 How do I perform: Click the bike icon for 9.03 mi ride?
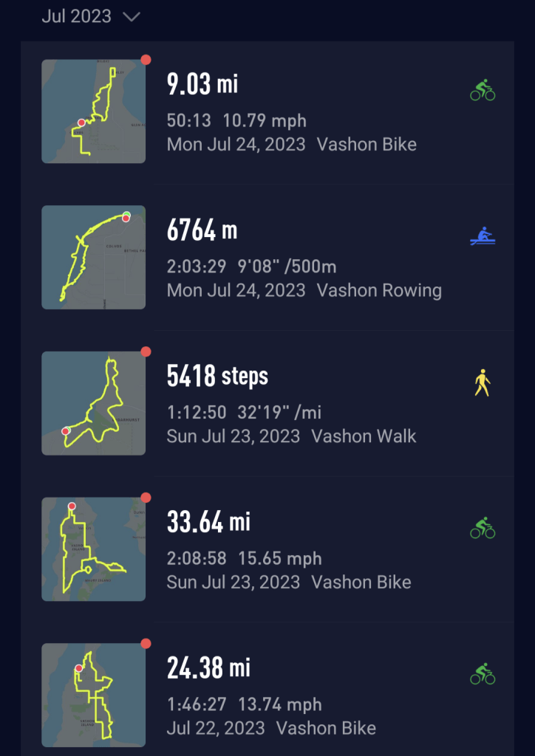[x=483, y=91]
